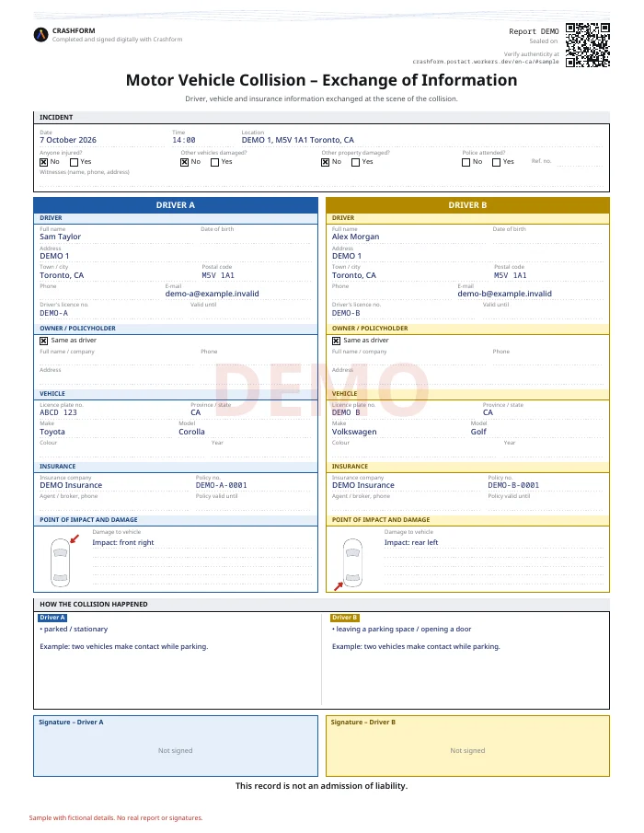Viewport: 644px width, 833px height.
Task: Click the Date field '7 October 2026'
Action: 68,140
